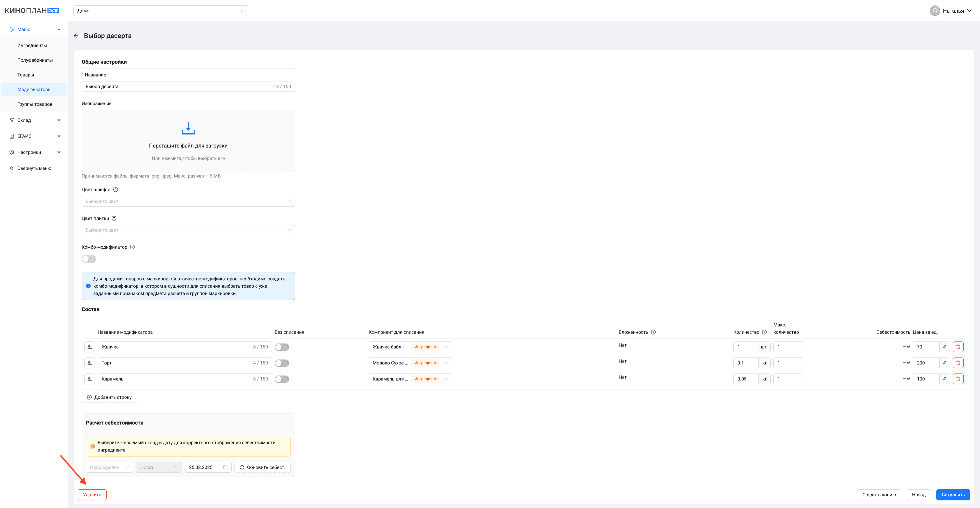Click the help icon beside Цвет шрифта
This screenshot has height=508, width=980.
pos(116,190)
